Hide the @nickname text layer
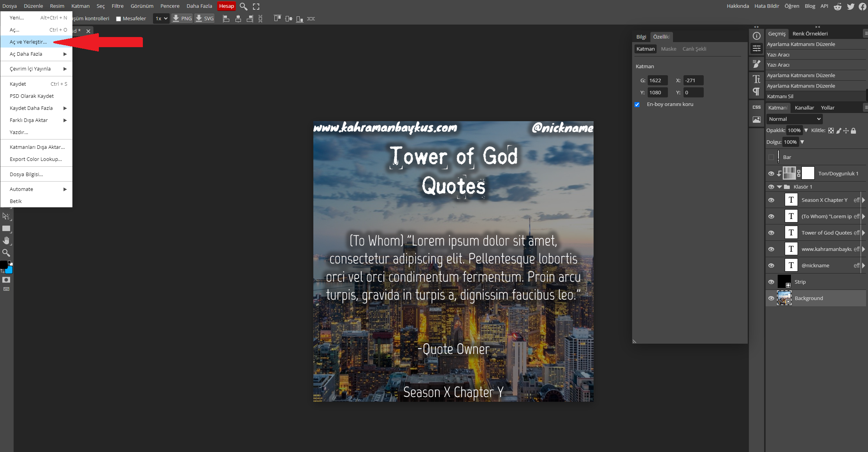The image size is (868, 452). coord(771,265)
